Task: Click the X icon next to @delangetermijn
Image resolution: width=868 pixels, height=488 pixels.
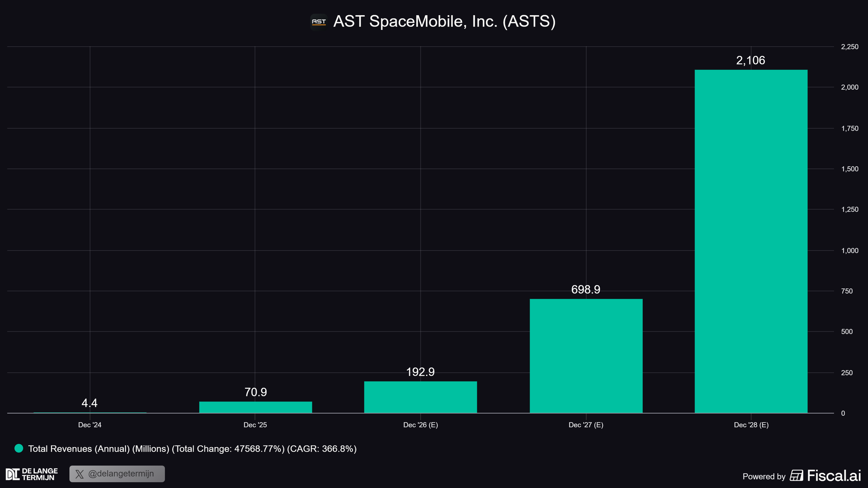Action: point(79,474)
